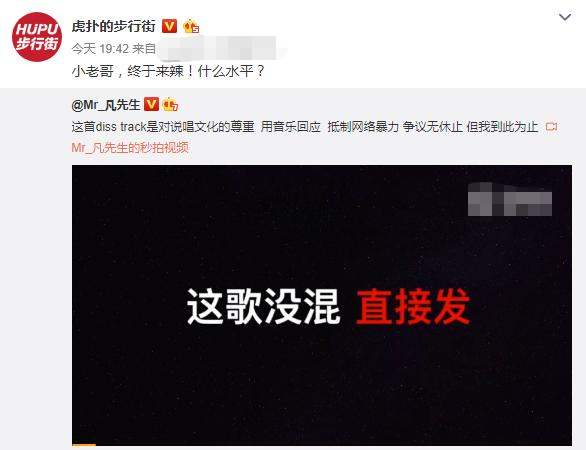This screenshot has height=450, width=586.
Task: Open the Mr_凡先生的秒拍视频 link
Action: (x=130, y=148)
